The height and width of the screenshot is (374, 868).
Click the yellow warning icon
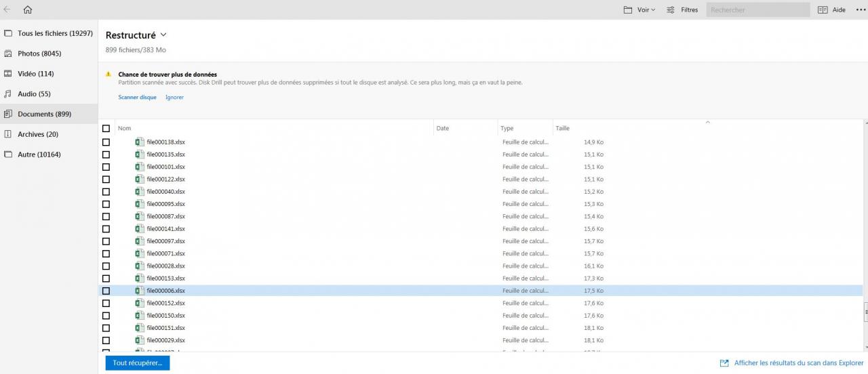coord(108,74)
